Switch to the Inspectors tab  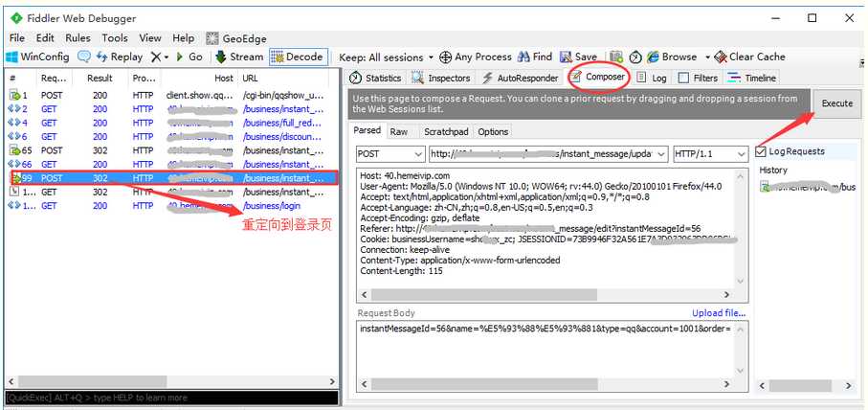441,79
